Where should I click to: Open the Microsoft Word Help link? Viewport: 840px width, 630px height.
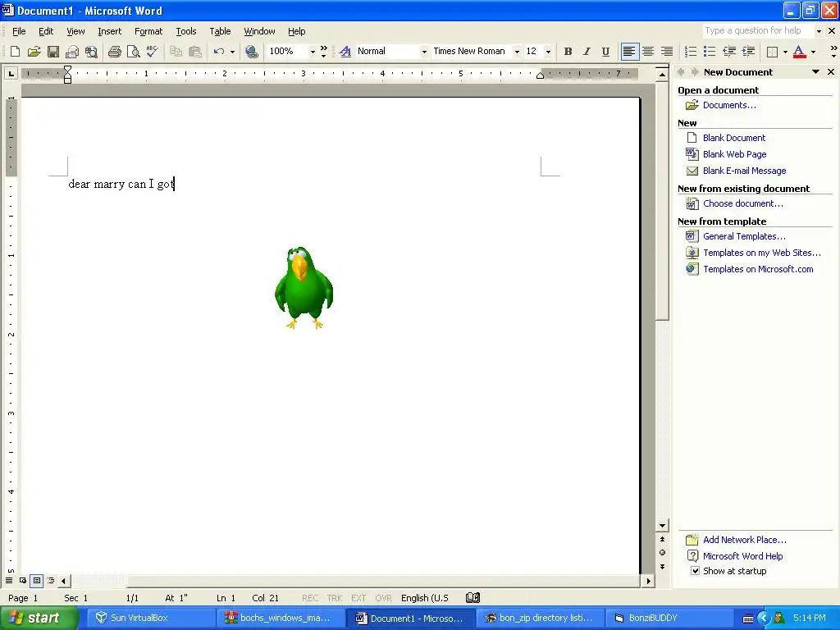coord(742,556)
